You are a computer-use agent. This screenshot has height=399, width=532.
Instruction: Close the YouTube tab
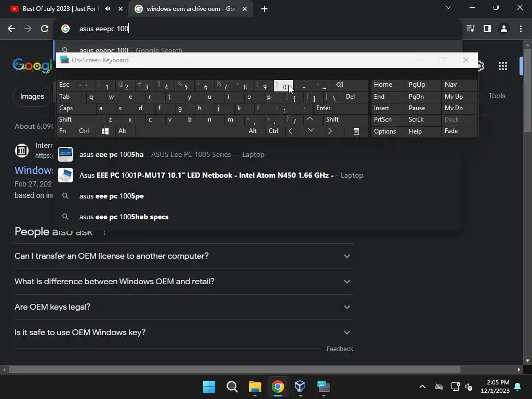121,9
